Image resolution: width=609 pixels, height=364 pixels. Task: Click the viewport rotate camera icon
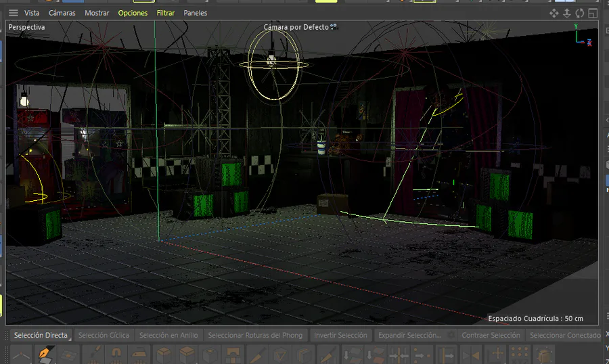pyautogui.click(x=579, y=14)
